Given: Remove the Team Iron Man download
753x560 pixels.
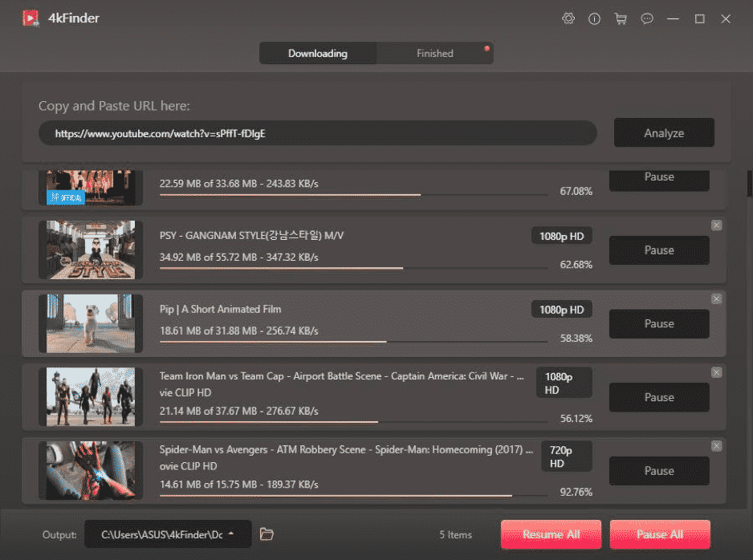Looking at the screenshot, I should coord(715,372).
